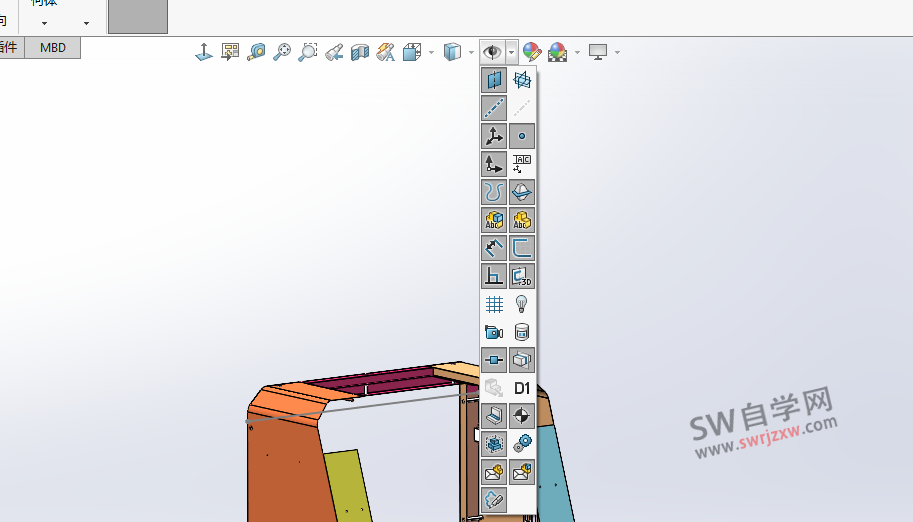This screenshot has height=522, width=913.
Task: Click the Apply Scene icon
Action: (558, 52)
